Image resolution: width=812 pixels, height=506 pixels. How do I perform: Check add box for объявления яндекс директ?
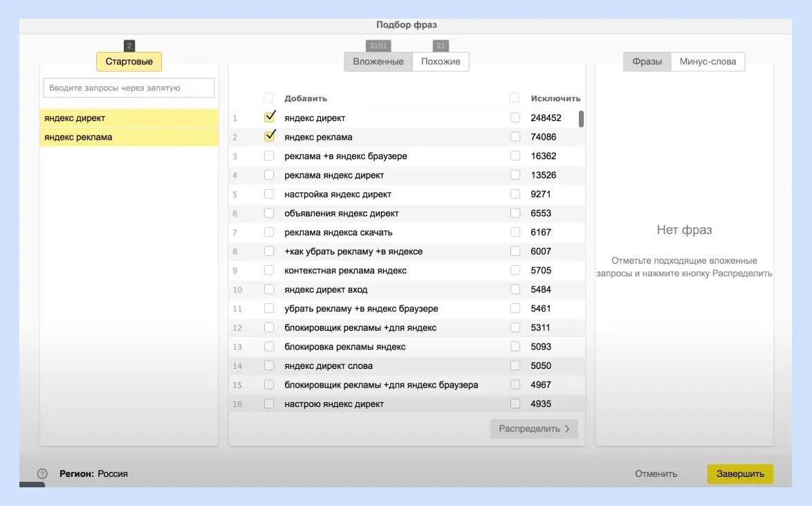tap(269, 213)
